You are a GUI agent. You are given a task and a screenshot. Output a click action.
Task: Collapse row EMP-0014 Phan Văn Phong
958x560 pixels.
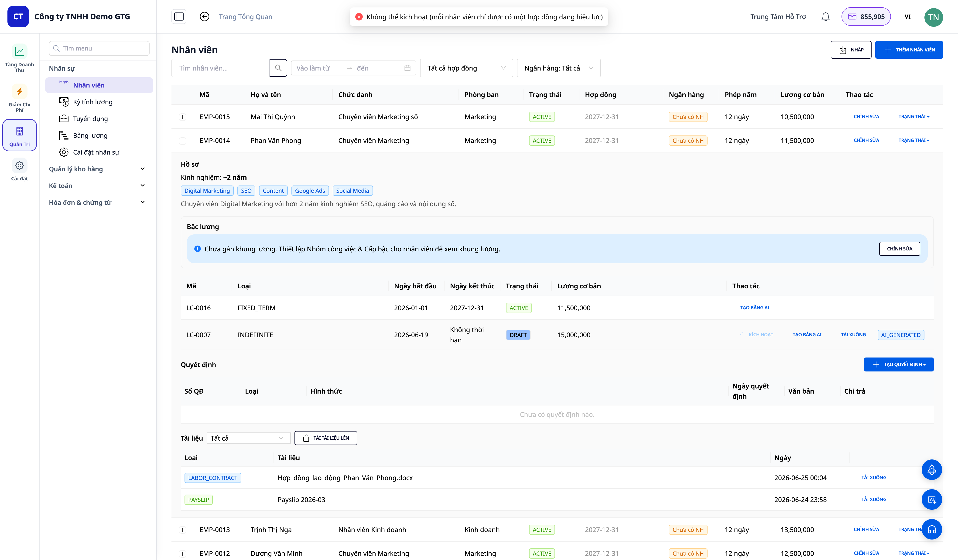pos(182,141)
